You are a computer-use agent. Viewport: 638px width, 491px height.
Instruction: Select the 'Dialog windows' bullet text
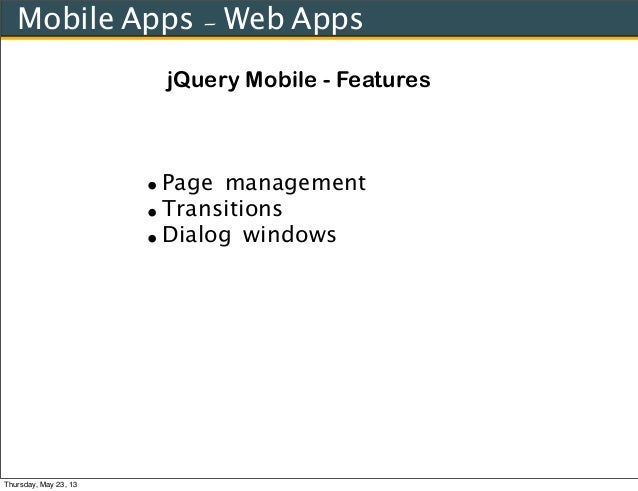[x=249, y=235]
